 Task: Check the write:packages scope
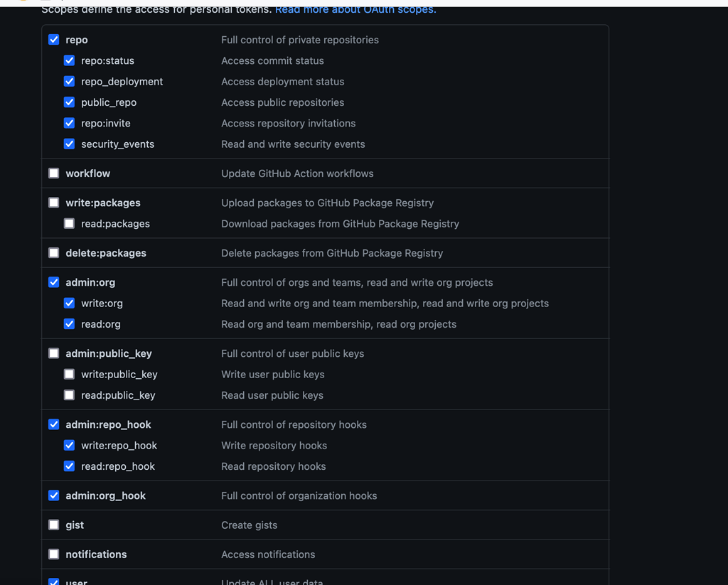[x=53, y=202]
